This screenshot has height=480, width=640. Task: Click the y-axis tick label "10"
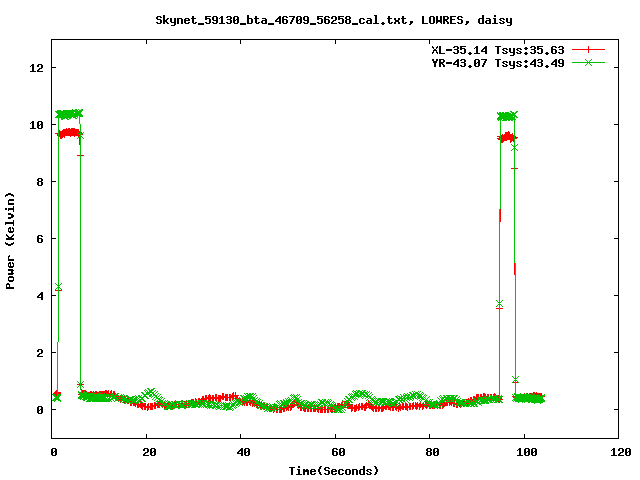(36, 125)
